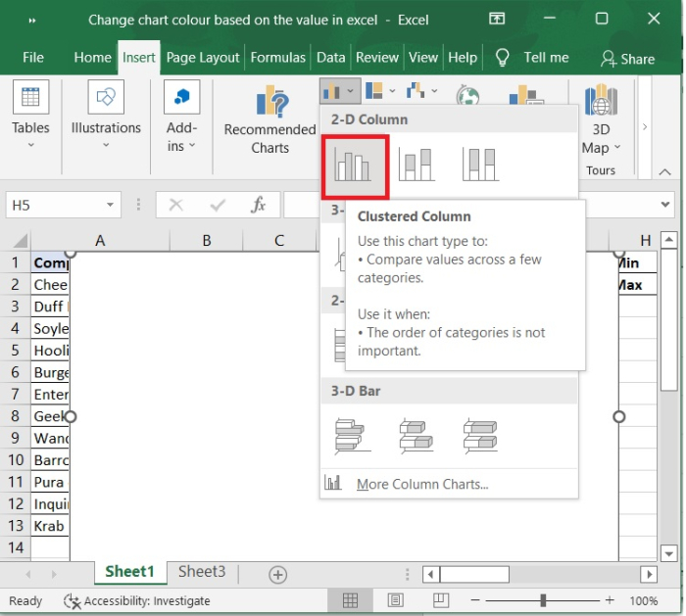
Task: Select the Clustered Column chart icon
Action: (352, 165)
